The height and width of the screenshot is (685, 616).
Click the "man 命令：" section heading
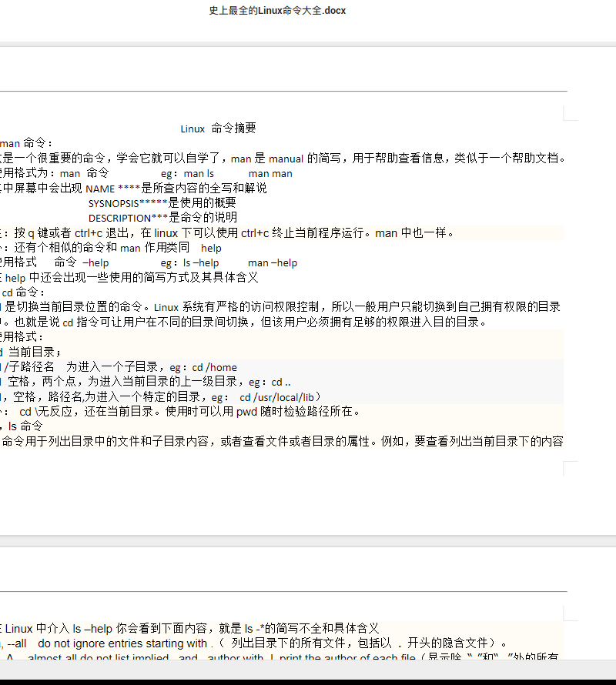(27, 143)
